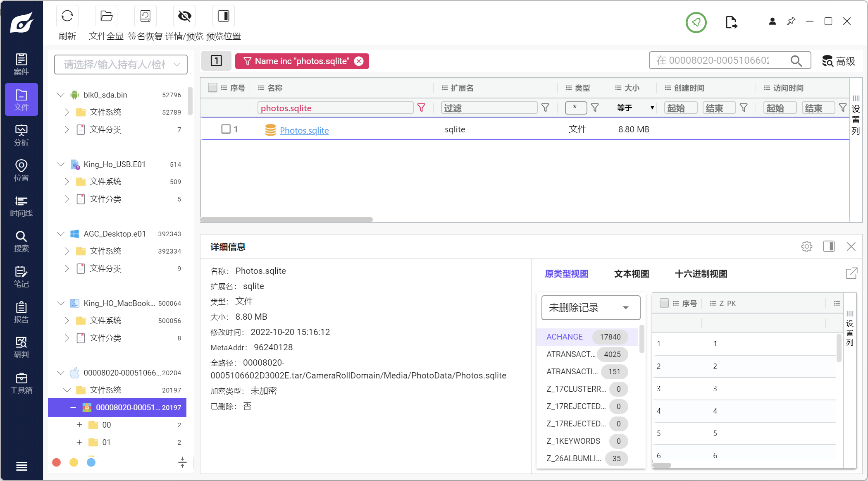Viewport: 868px width, 481px height.
Task: Open the 工具箱 sidebar section
Action: (21, 383)
